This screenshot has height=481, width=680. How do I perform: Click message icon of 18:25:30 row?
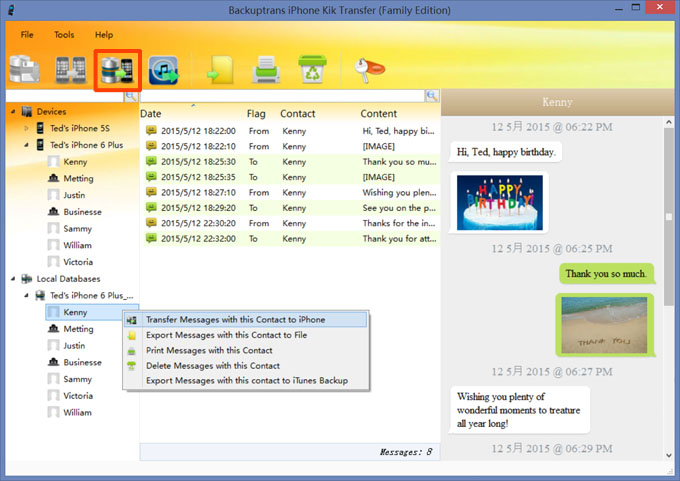pos(151,161)
